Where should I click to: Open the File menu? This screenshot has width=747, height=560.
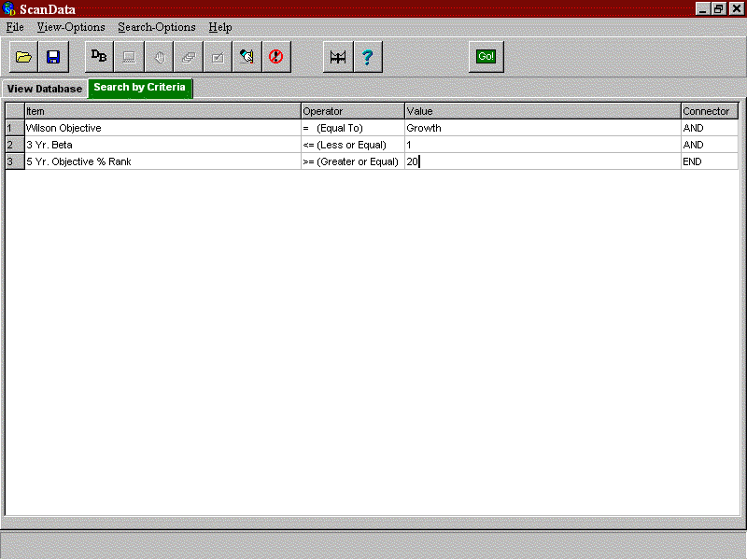point(15,27)
